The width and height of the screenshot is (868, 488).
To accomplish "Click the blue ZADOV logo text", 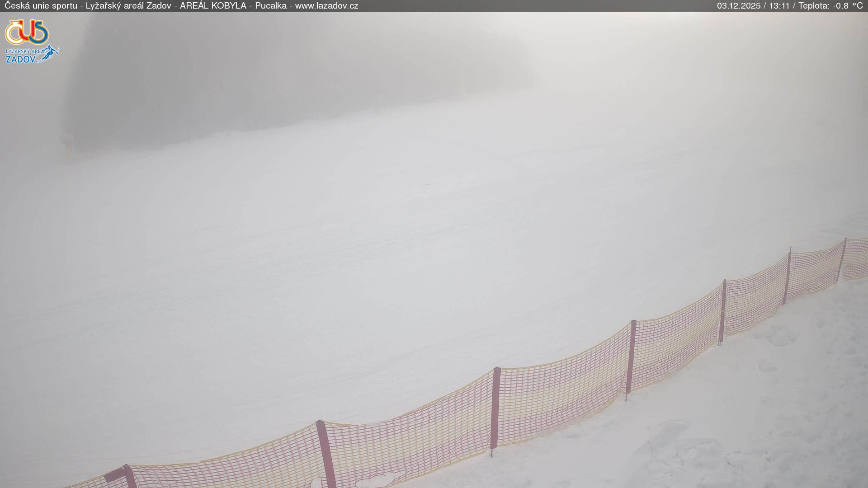I will pyautogui.click(x=20, y=59).
